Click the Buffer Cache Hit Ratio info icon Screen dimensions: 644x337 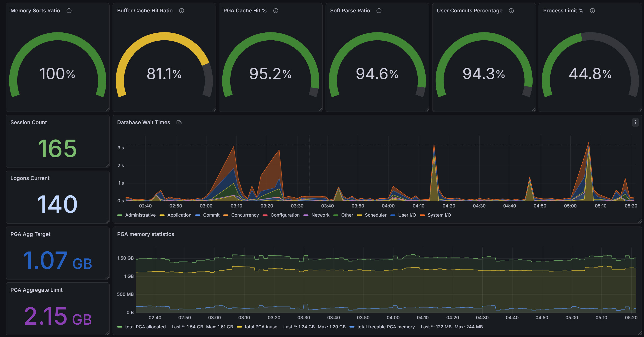(182, 11)
